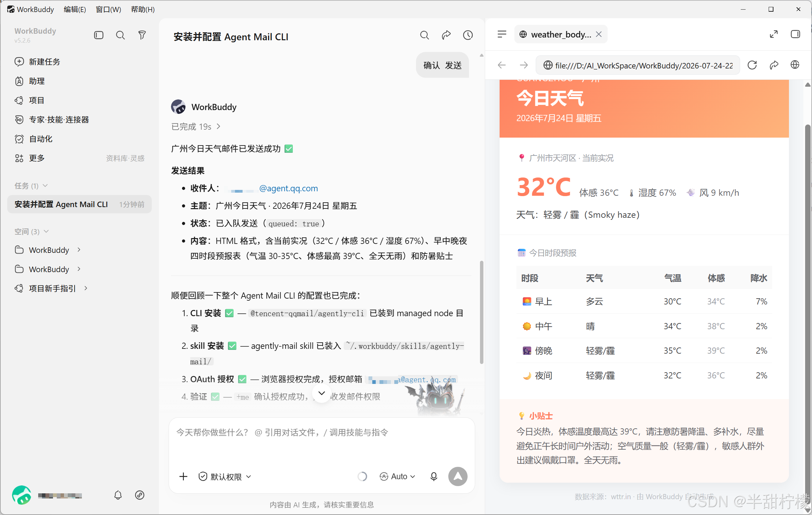Image resolution: width=812 pixels, height=515 pixels.
Task: Click the 傍晚 forecast row
Action: 644,351
